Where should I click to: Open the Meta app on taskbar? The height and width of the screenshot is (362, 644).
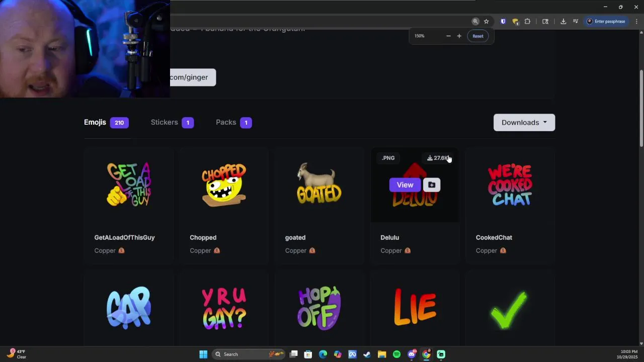pyautogui.click(x=352, y=354)
